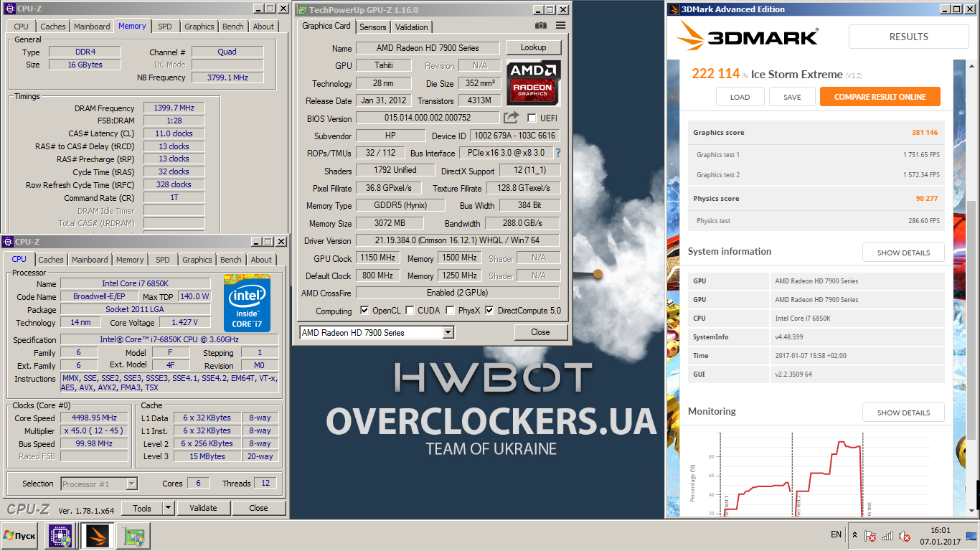Click the BIOS Version field in GPU-Z
This screenshot has width=980, height=551.
(428, 118)
